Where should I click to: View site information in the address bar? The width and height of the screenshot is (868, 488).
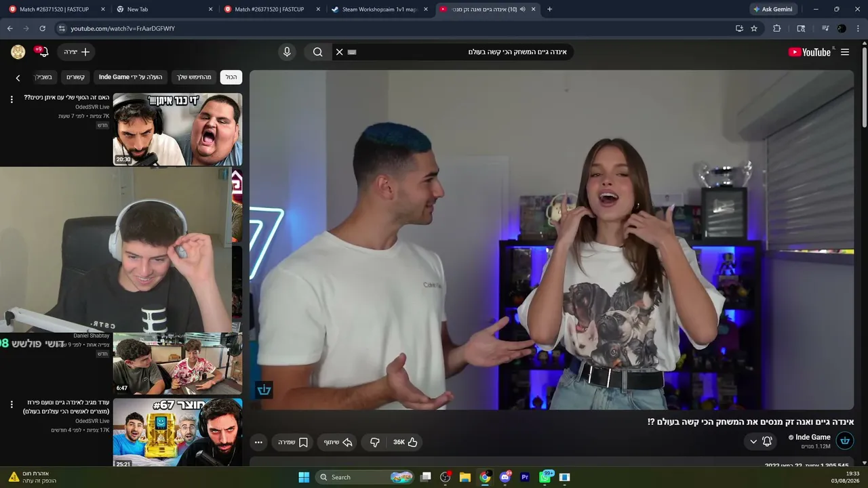61,28
